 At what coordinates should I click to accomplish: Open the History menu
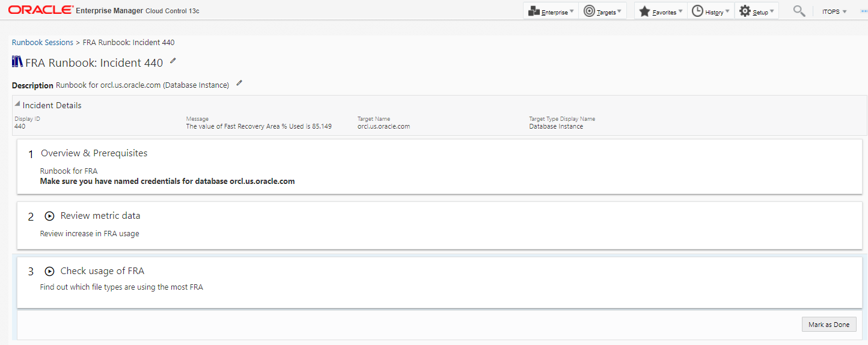[x=711, y=11]
